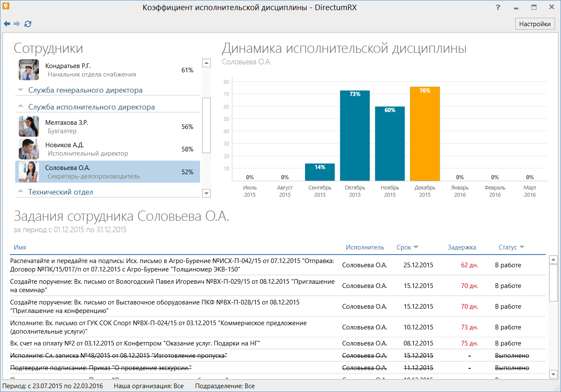
Task: Click the 62 дн. delay value
Action: pyautogui.click(x=470, y=265)
